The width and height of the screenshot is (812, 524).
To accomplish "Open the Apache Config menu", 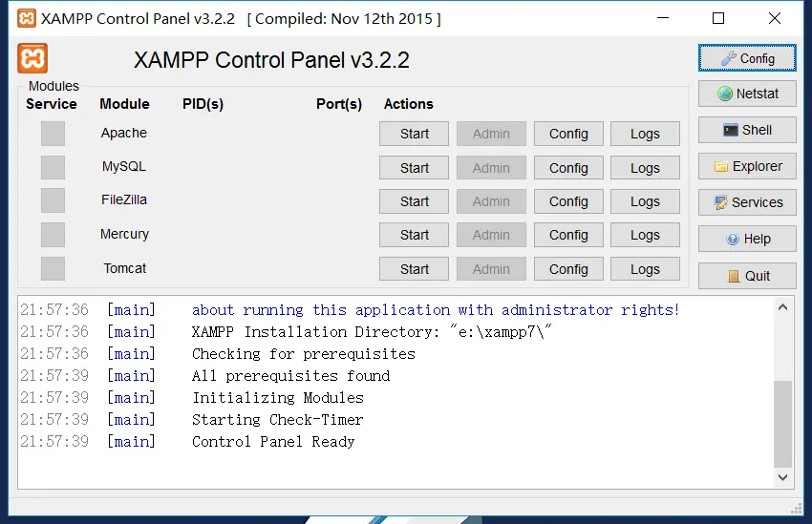I will pyautogui.click(x=568, y=134).
